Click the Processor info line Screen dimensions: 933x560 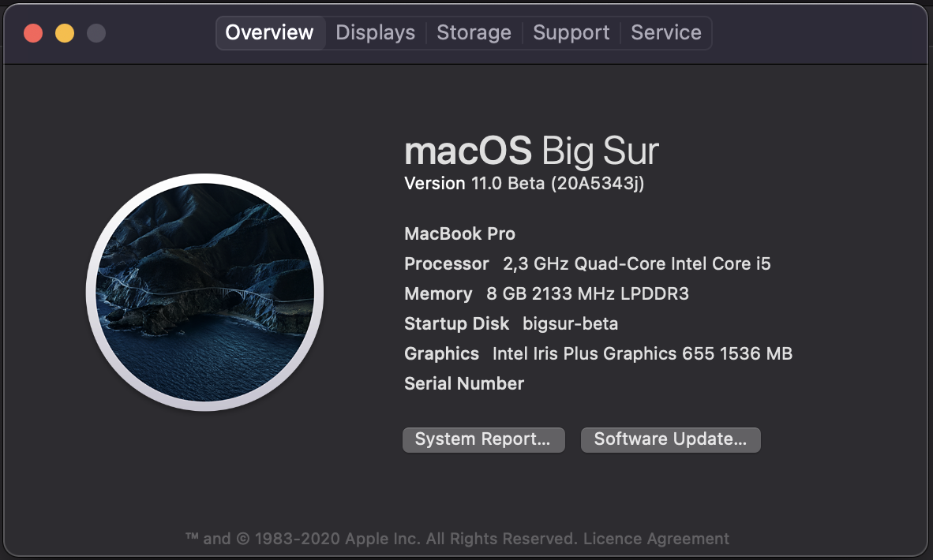coord(586,264)
